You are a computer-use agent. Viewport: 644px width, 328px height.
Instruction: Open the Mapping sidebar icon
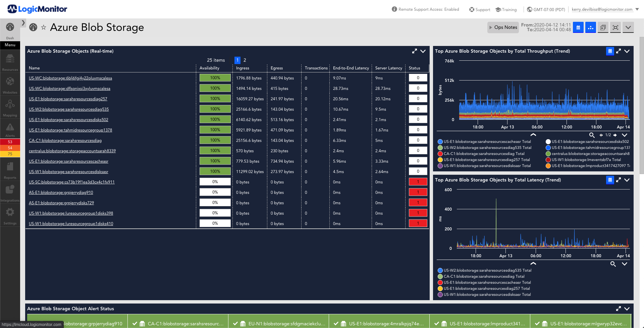(10, 108)
